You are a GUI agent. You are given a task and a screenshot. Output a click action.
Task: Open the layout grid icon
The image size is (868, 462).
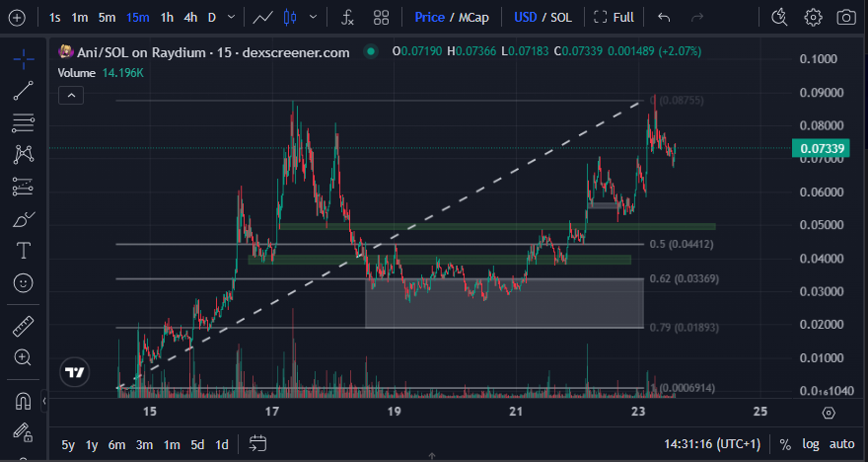[381, 18]
